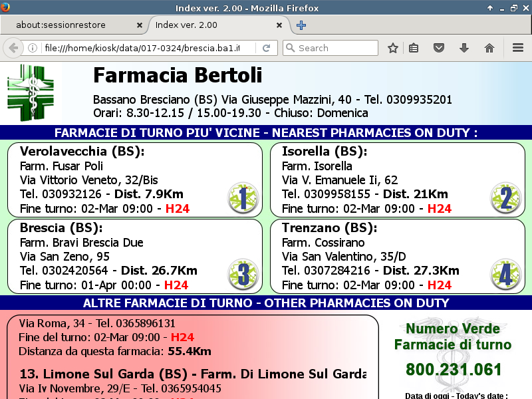Click the number 3 pharmacy badge
This screenshot has width=532, height=399.
pos(243,274)
